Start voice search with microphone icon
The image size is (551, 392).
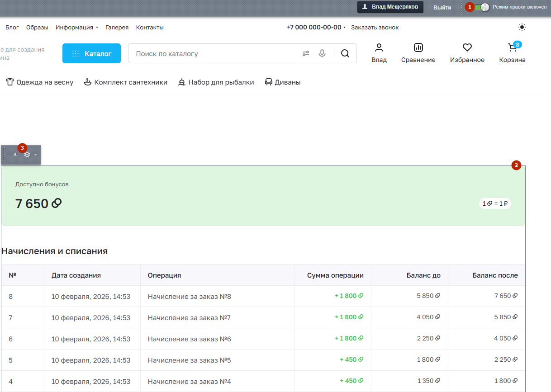(x=322, y=53)
